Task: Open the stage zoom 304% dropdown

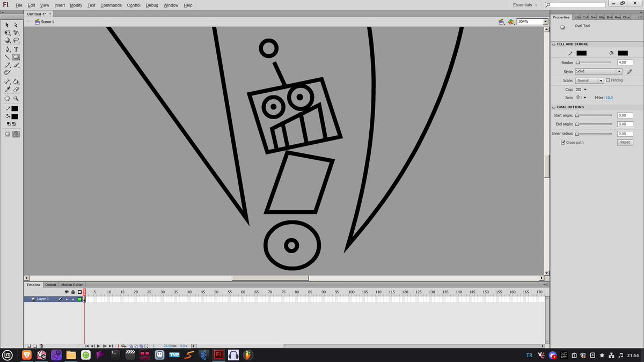Action: pos(546,21)
